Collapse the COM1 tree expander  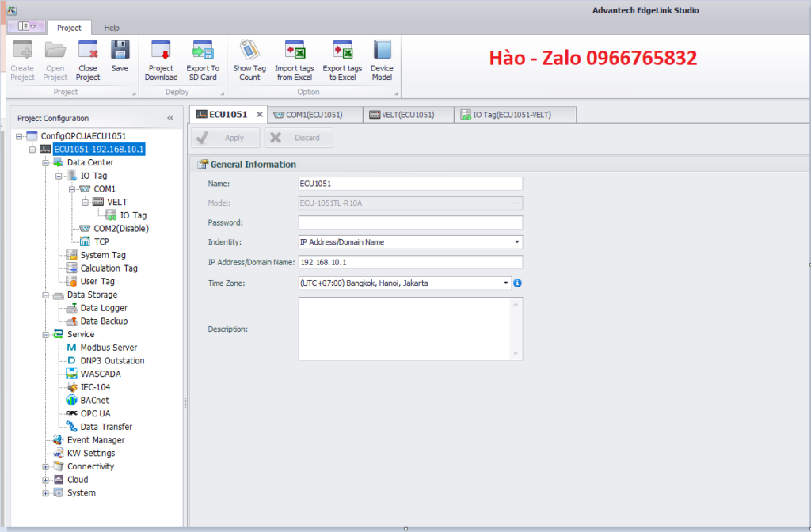point(72,189)
